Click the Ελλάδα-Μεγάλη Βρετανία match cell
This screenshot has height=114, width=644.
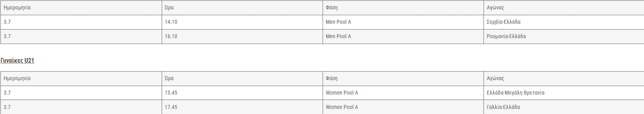[x=564, y=93]
